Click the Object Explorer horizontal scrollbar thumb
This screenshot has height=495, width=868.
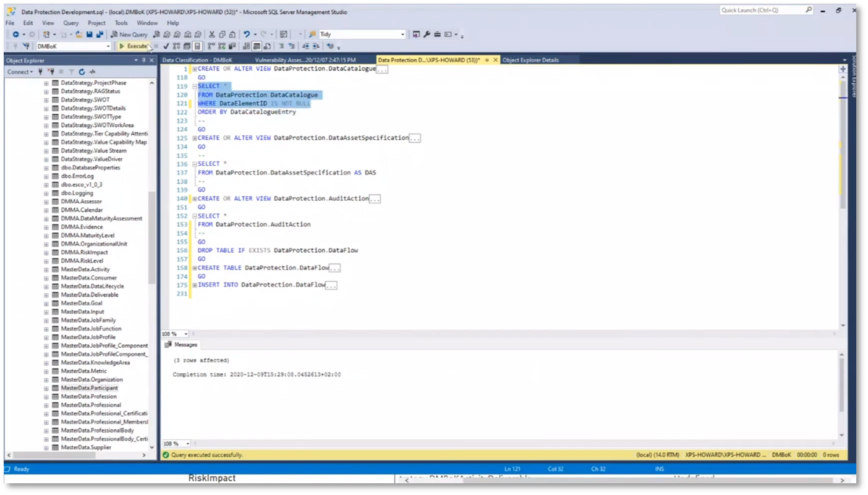[x=54, y=455]
